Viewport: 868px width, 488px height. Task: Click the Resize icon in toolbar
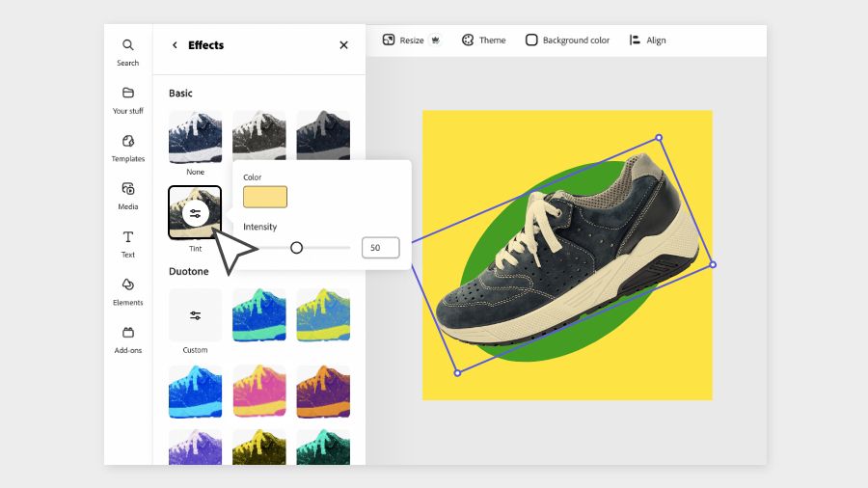pos(389,40)
